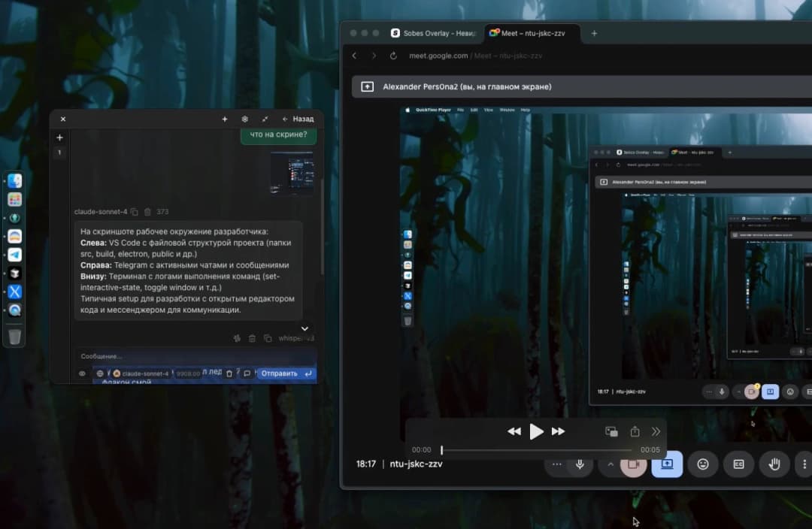The height and width of the screenshot is (529, 812).
Task: Open emoji reactions in Meet
Action: coord(703,464)
